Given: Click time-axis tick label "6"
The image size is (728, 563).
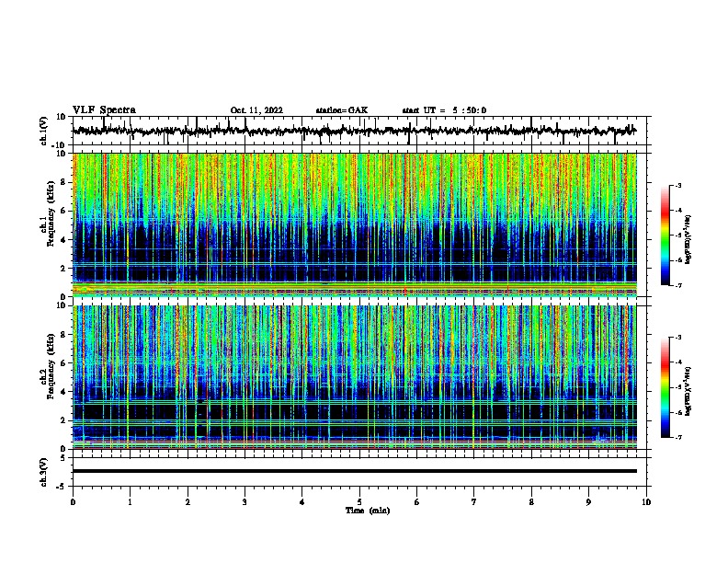Looking at the screenshot, I should coord(417,502).
